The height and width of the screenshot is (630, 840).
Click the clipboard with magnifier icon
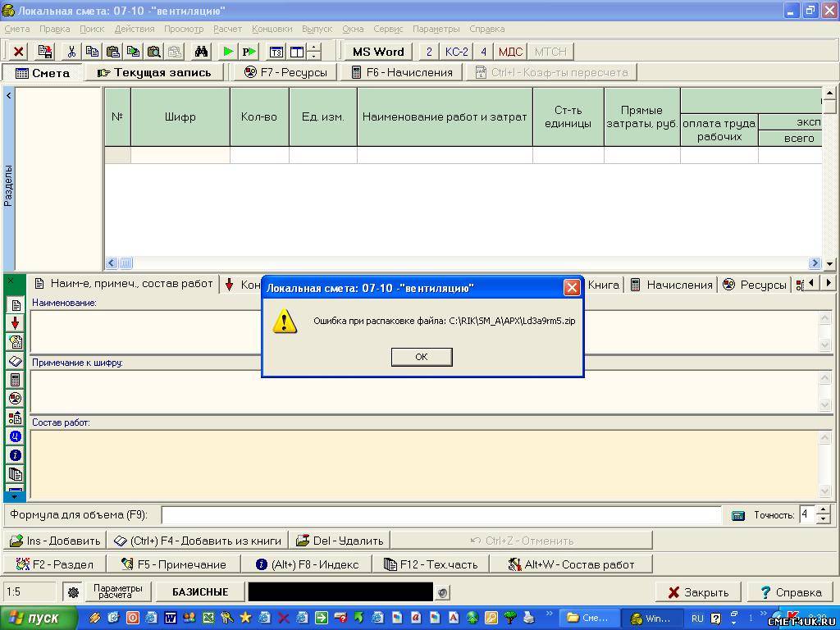click(x=153, y=52)
